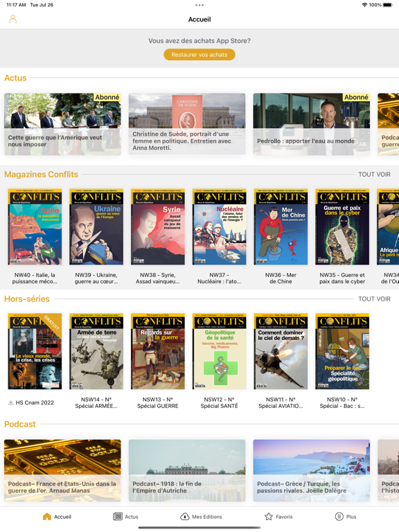This screenshot has width=399, height=532.
Task: Tap TOUT VOIR for Magazines Conflits
Action: [374, 175]
